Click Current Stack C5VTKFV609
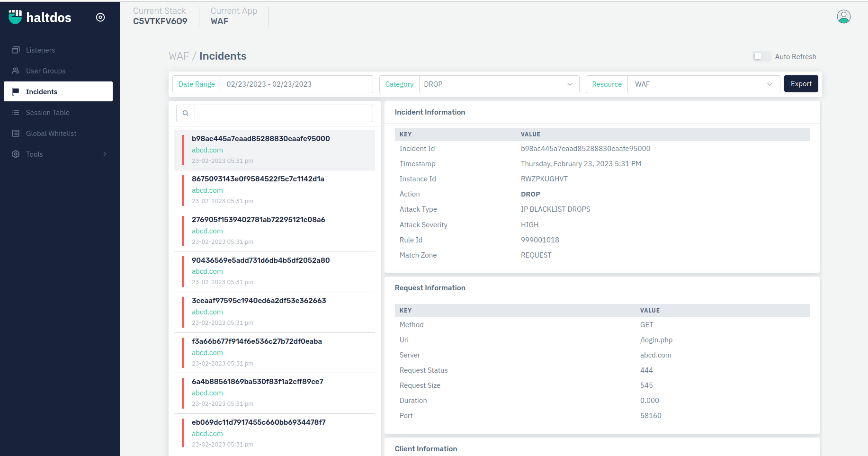The width and height of the screenshot is (868, 456). [x=160, y=16]
